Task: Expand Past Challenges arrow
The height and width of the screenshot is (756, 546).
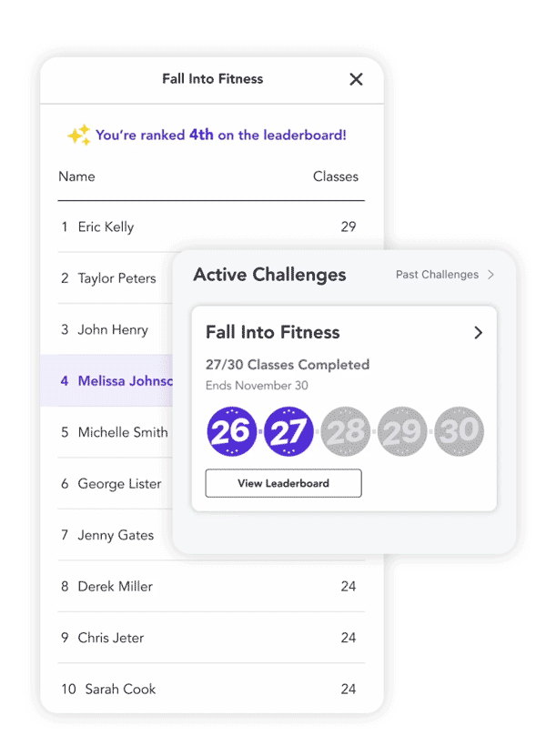Action: click(x=490, y=275)
